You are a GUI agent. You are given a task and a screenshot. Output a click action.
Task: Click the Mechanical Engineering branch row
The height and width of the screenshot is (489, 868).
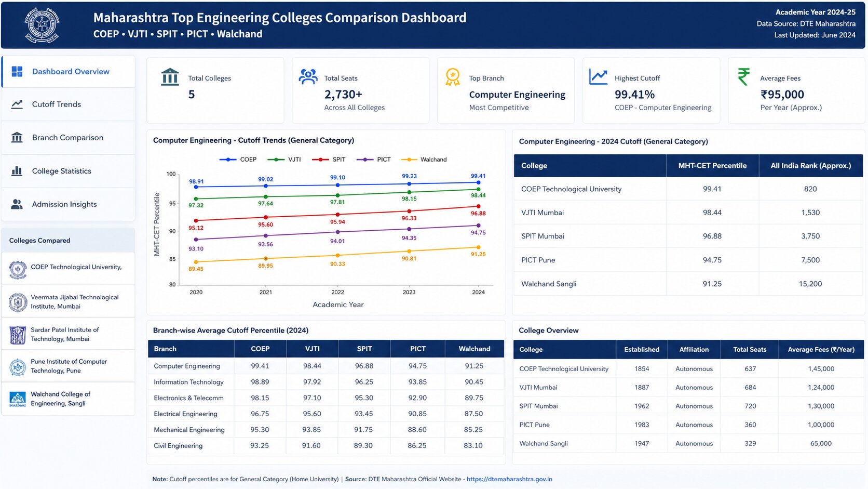pos(326,430)
